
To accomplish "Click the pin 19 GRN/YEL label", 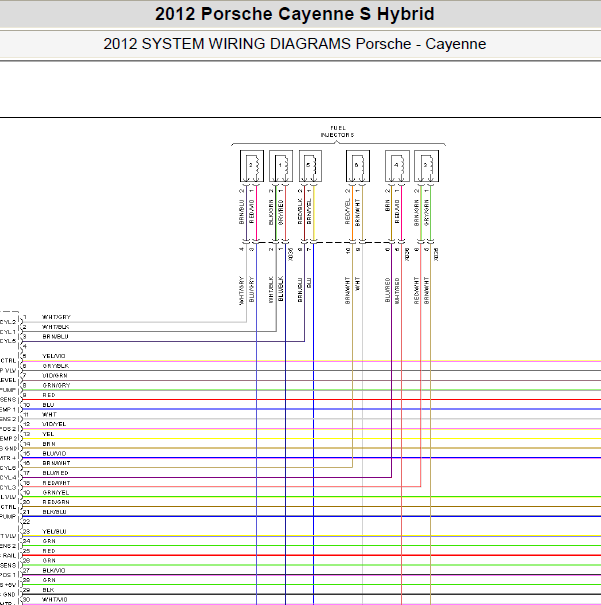I will 56,492.
